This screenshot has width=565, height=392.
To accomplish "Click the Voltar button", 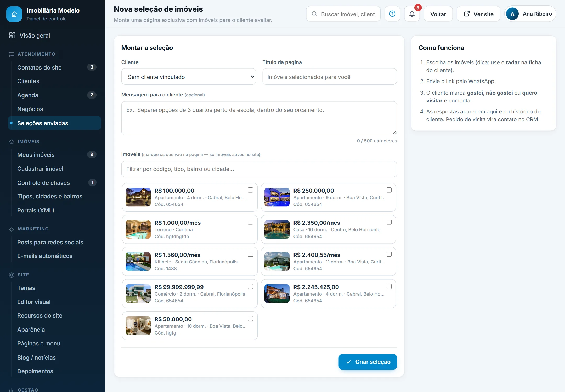I will [x=438, y=14].
